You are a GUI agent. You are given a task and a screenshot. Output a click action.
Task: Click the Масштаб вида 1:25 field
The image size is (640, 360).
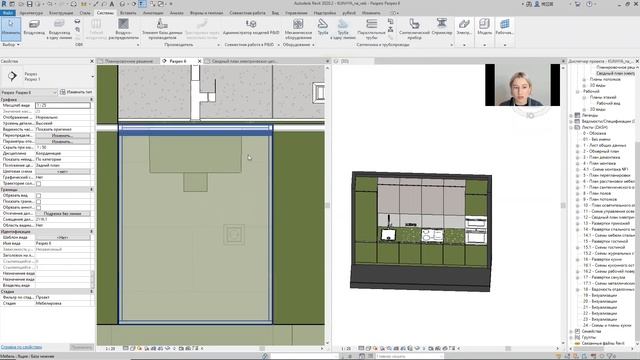(63, 105)
